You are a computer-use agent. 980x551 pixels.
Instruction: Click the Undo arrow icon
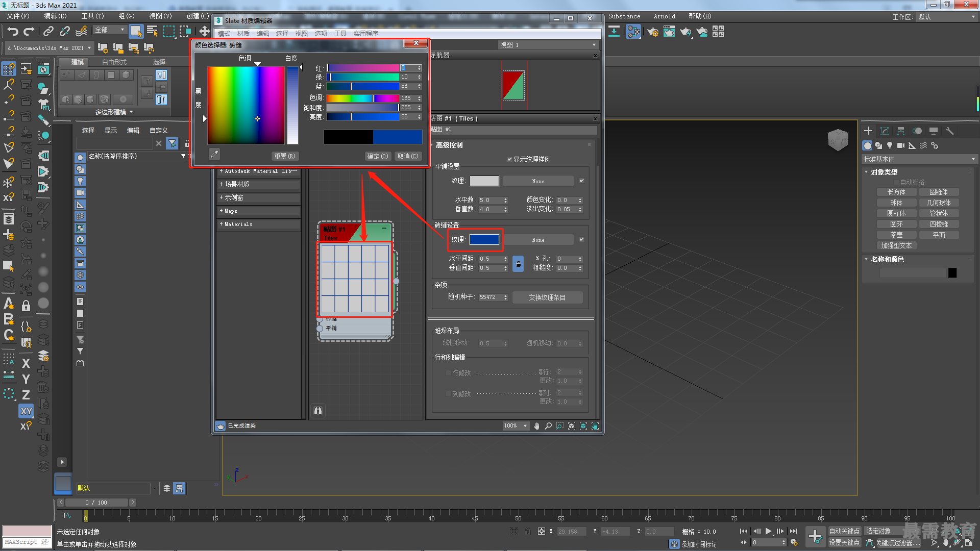13,32
